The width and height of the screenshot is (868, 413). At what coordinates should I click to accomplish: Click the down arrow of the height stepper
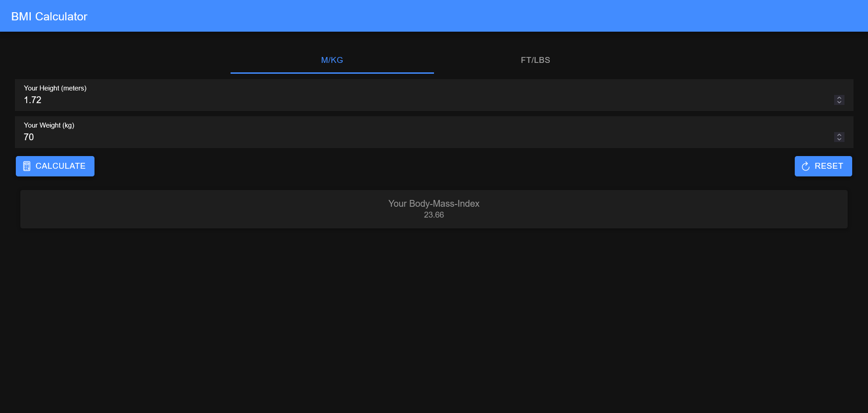840,102
